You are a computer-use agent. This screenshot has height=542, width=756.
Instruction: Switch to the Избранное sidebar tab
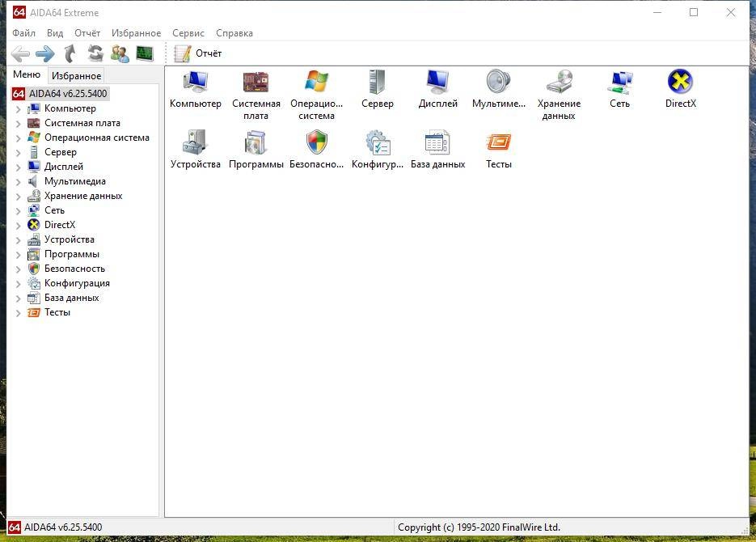76,76
